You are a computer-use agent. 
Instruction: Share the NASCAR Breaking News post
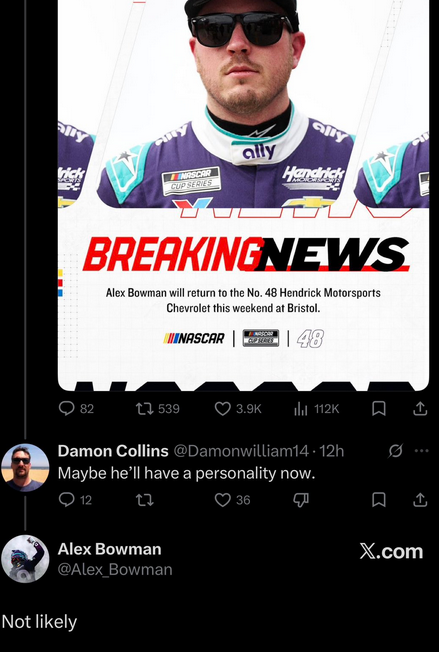pyautogui.click(x=420, y=409)
